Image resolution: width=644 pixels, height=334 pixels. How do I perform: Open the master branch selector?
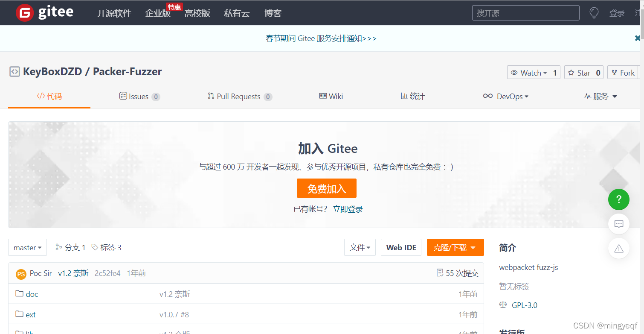click(27, 247)
